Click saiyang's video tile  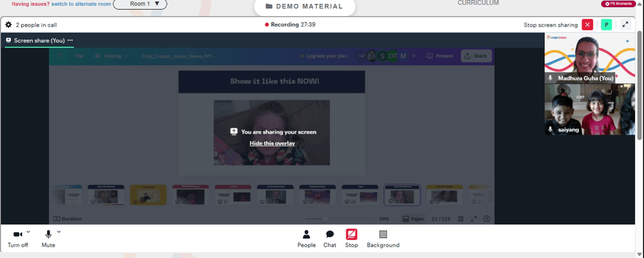(x=589, y=110)
